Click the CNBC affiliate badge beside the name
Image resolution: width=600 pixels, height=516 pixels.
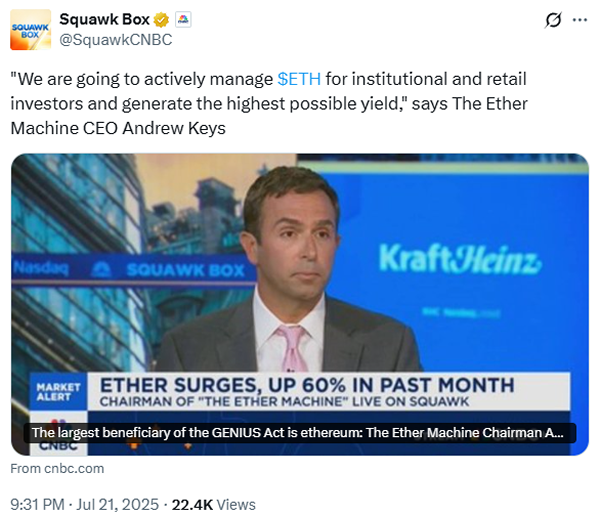[183, 20]
